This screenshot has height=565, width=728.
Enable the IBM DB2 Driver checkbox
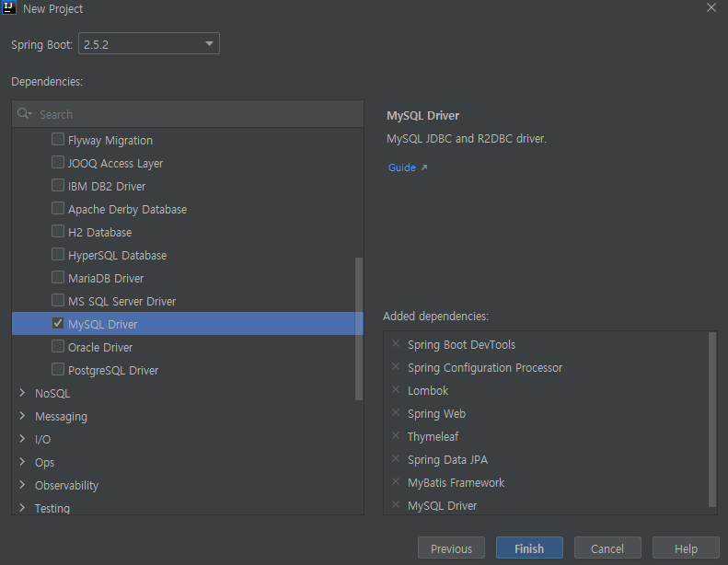(x=58, y=185)
